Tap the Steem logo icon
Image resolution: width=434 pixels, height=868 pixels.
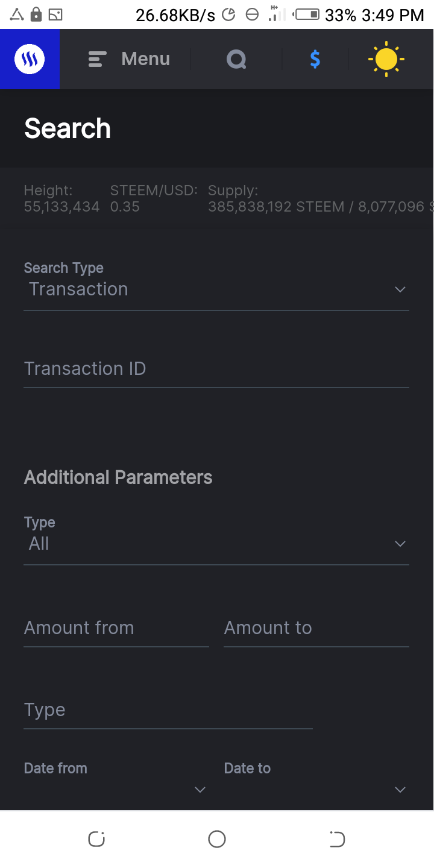coord(30,59)
